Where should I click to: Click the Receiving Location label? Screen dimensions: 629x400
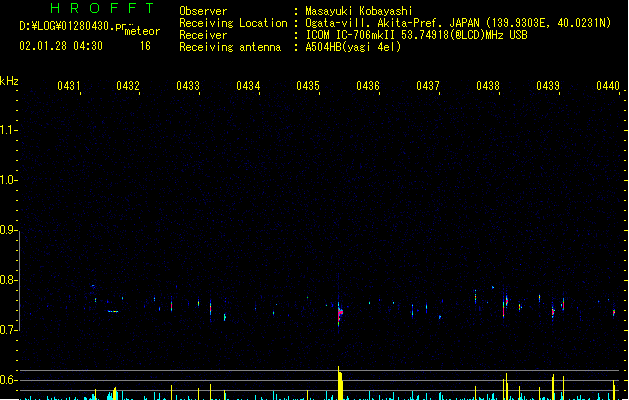coord(233,23)
